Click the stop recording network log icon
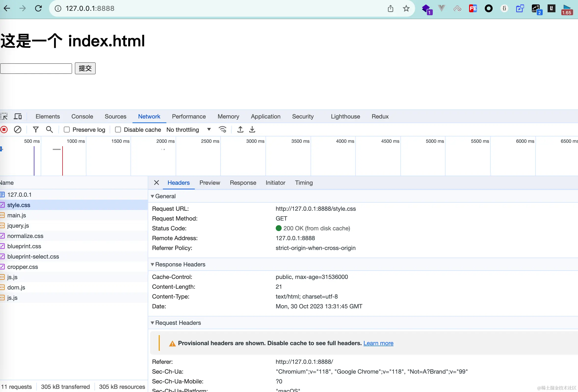This screenshot has width=578, height=392. click(4, 130)
